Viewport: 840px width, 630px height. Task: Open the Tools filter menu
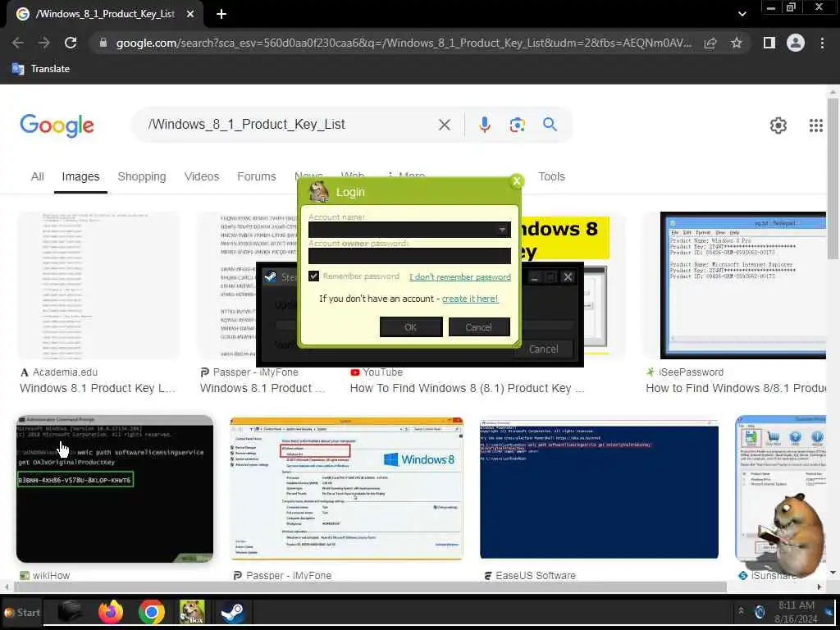pyautogui.click(x=551, y=176)
